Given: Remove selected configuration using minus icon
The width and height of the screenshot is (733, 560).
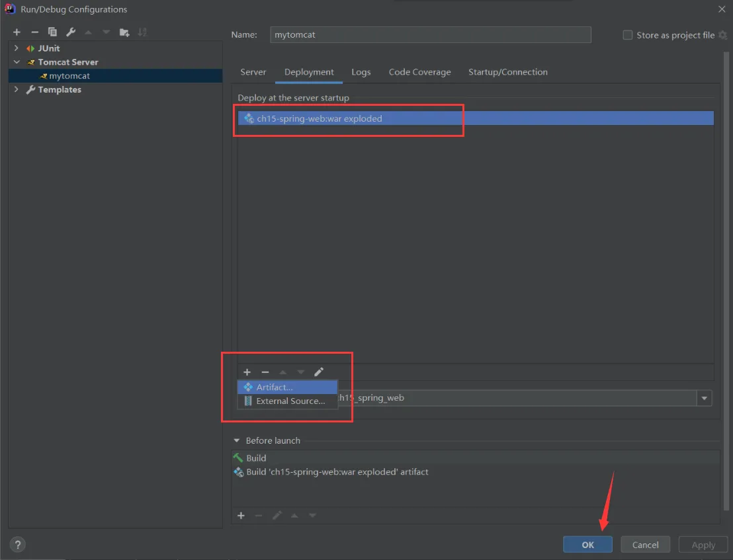Looking at the screenshot, I should click(34, 32).
